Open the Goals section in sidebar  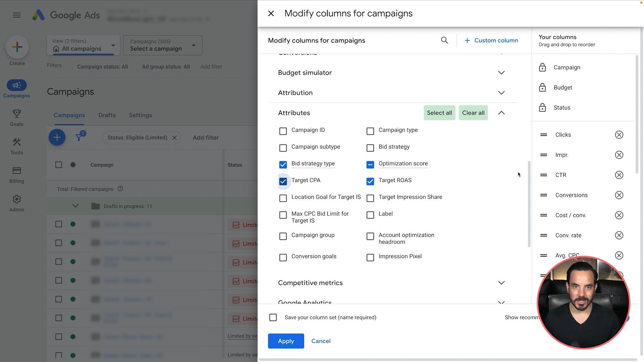[x=16, y=118]
